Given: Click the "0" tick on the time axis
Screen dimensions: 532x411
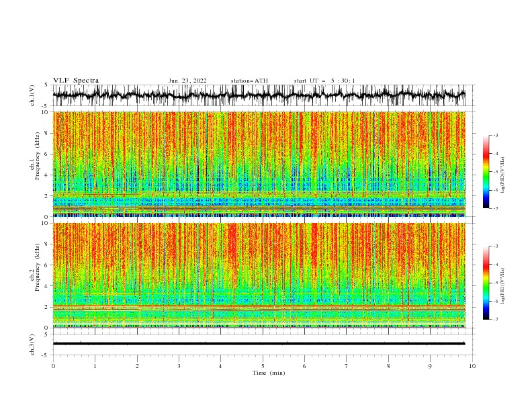Looking at the screenshot, I should pos(53,366).
